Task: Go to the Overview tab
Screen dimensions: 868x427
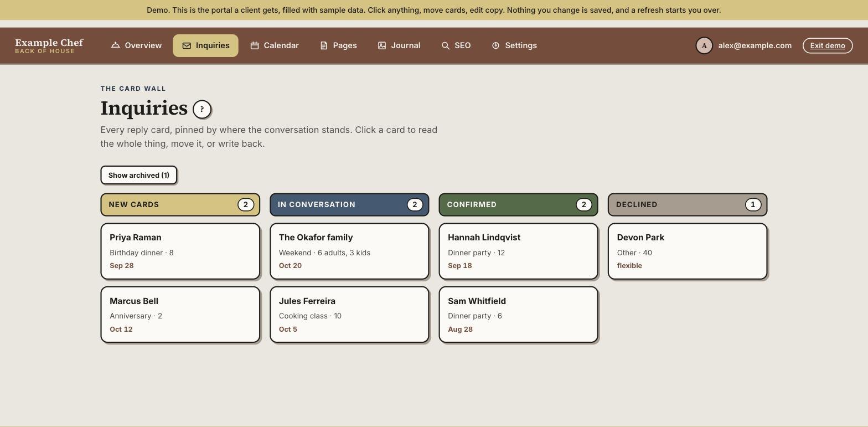Action: [136, 45]
